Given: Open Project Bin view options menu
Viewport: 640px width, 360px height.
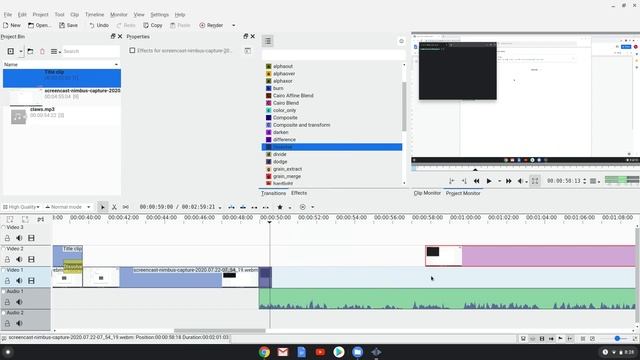Looking at the screenshot, I should coord(56,51).
